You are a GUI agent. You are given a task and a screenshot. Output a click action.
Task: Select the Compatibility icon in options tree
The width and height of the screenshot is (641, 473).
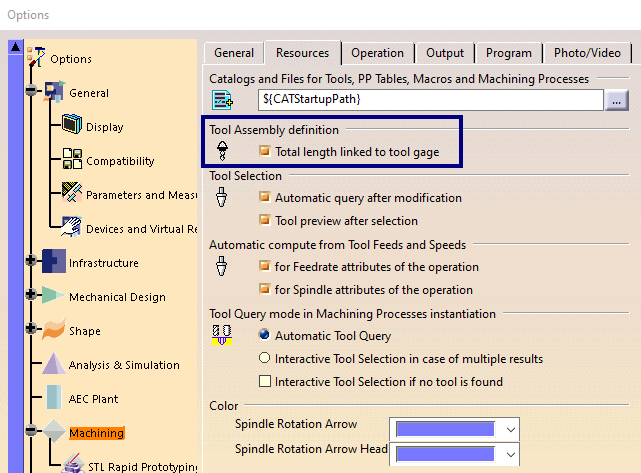[x=72, y=160]
